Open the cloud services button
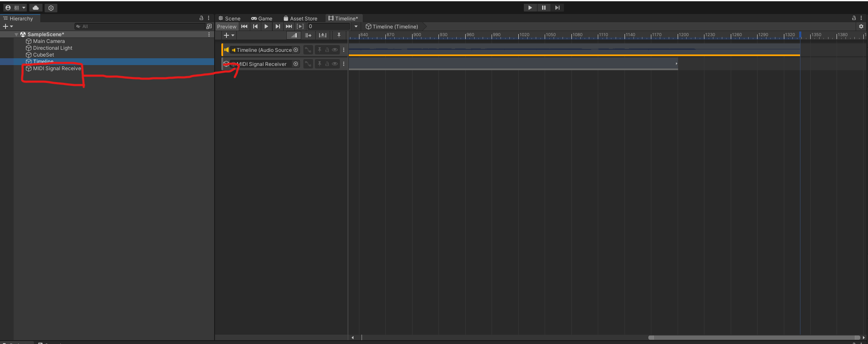 click(36, 8)
